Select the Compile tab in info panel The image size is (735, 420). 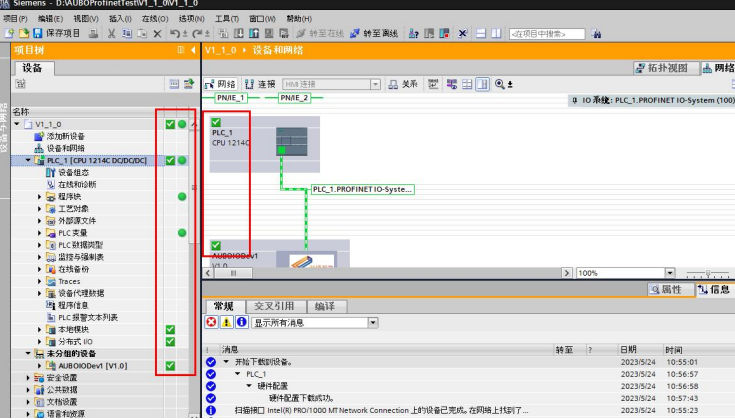click(325, 307)
